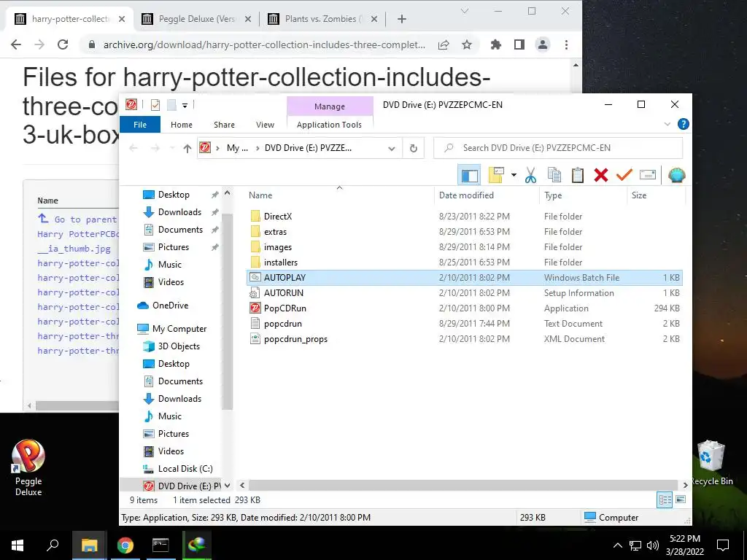Select My Computer in the navigation pane

179,329
